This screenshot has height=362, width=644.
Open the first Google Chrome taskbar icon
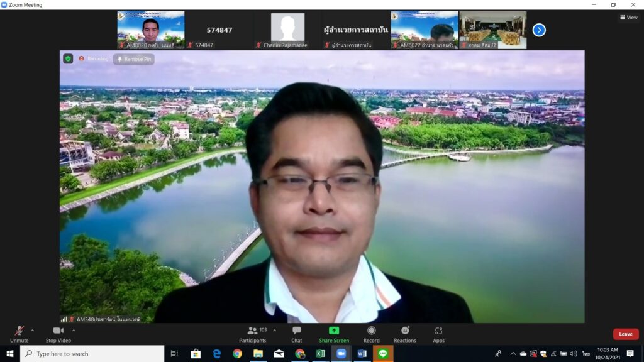(x=237, y=354)
